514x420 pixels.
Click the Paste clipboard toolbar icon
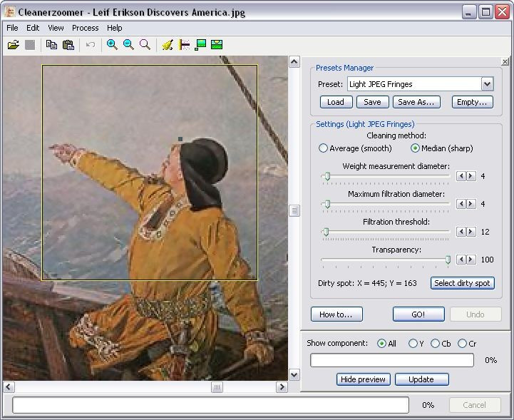coord(68,45)
